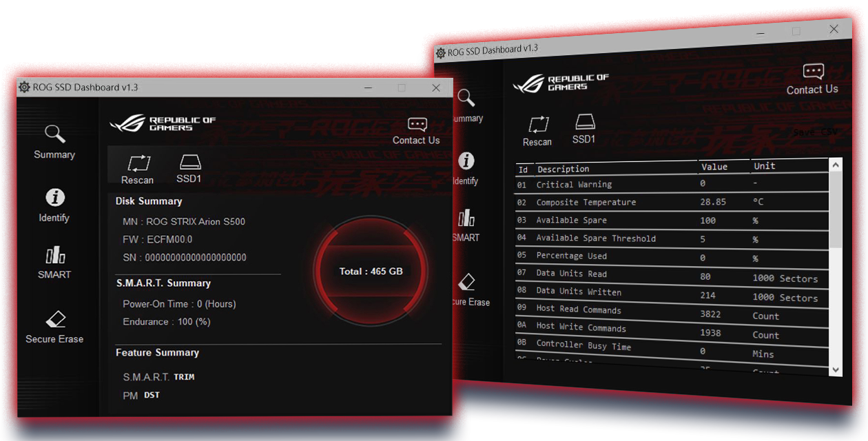Open Identify page in front window sidebar
This screenshot has width=868, height=441.
[x=54, y=205]
